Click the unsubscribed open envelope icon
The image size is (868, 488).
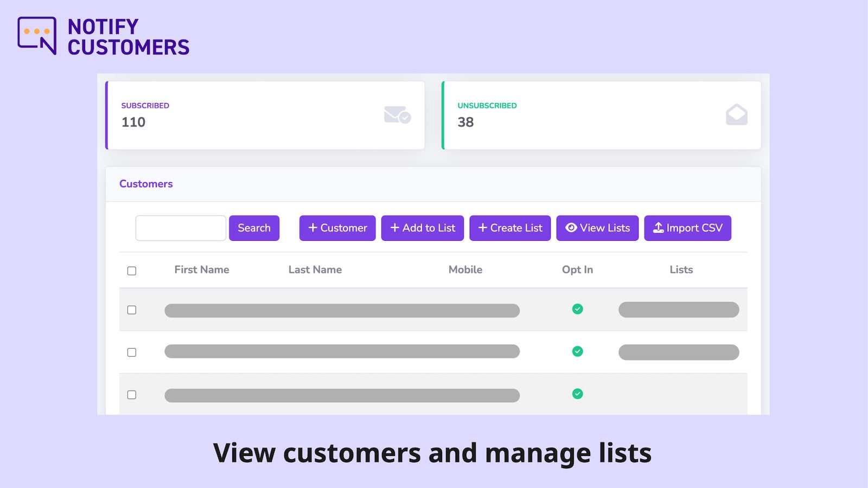[x=736, y=114]
